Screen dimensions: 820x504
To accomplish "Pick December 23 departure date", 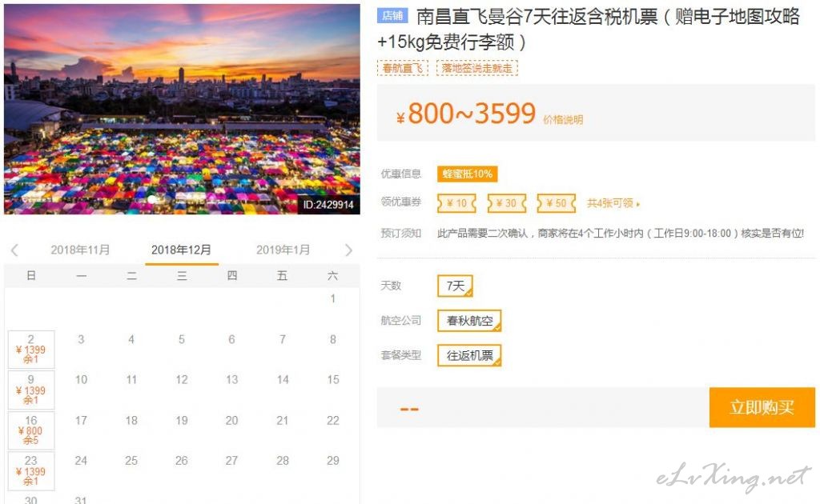I will [31, 471].
